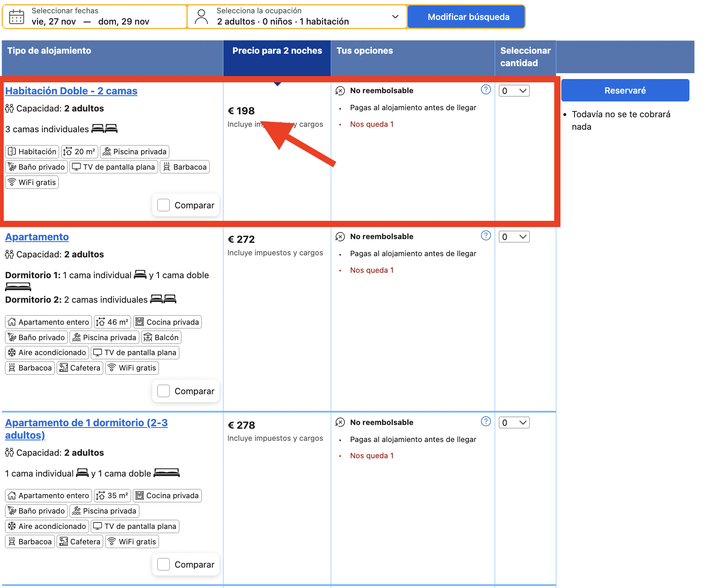Open quantity dropdown for €272 Apartamento
The width and height of the screenshot is (704, 588).
[x=514, y=237]
